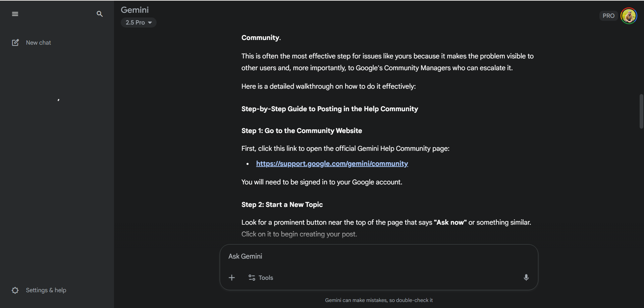Click the PRO badge button
The width and height of the screenshot is (644, 308).
(x=608, y=16)
